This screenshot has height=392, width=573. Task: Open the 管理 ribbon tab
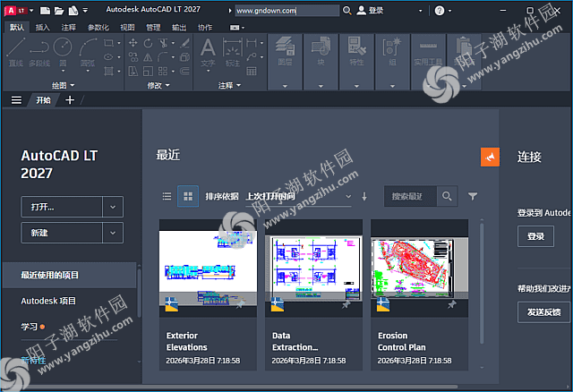[153, 28]
